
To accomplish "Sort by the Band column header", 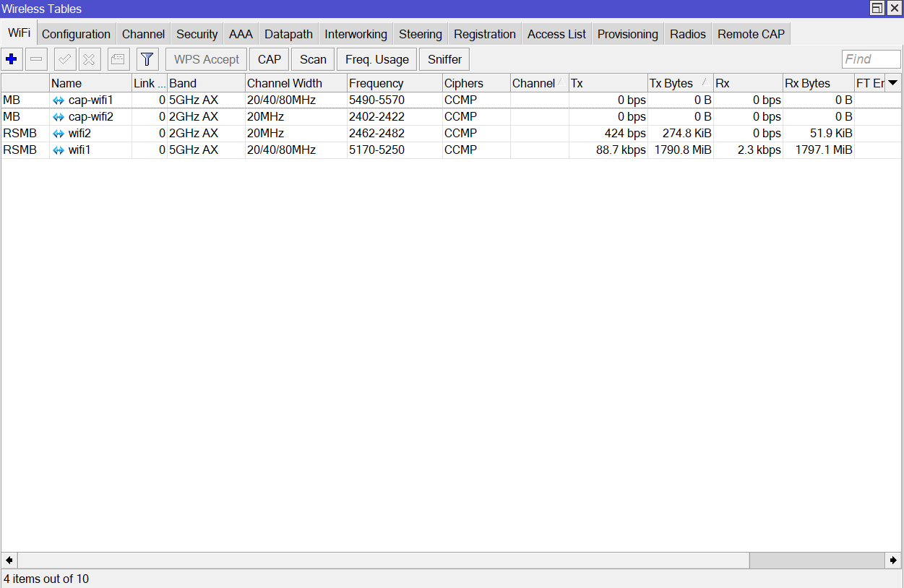I will pyautogui.click(x=206, y=83).
